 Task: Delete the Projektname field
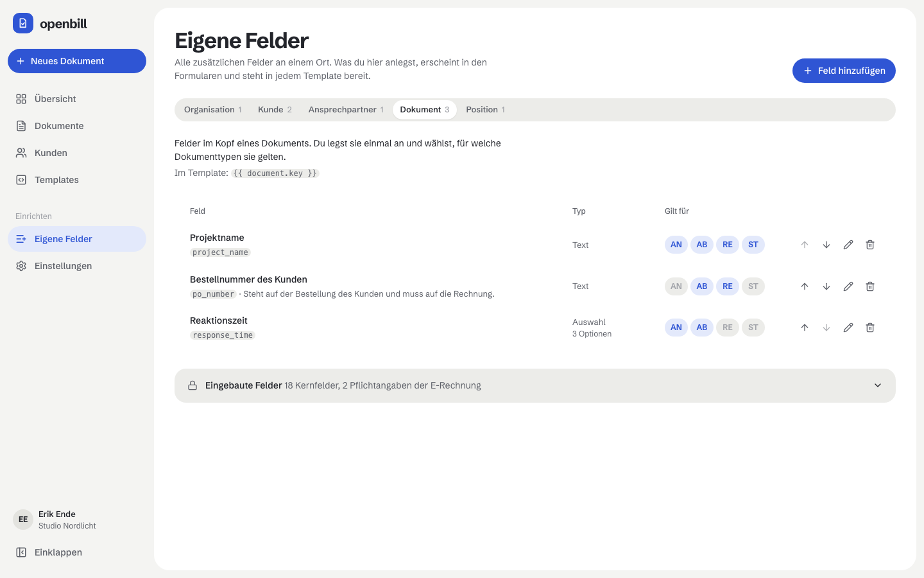(x=870, y=245)
